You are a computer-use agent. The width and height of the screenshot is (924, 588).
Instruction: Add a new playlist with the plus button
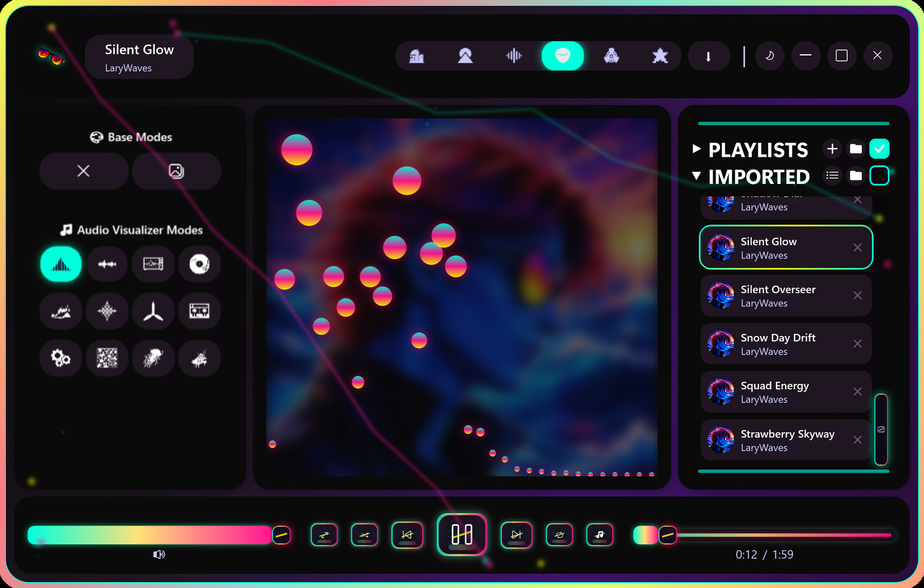pyautogui.click(x=832, y=149)
